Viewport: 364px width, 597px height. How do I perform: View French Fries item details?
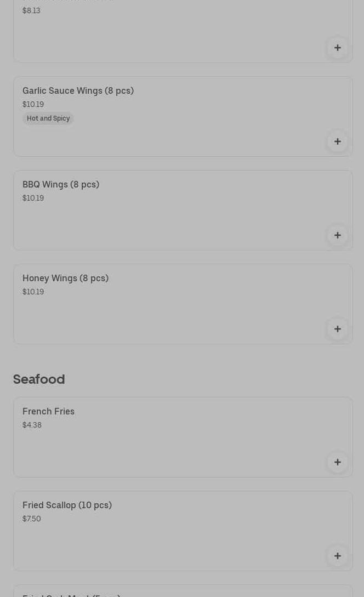point(48,411)
